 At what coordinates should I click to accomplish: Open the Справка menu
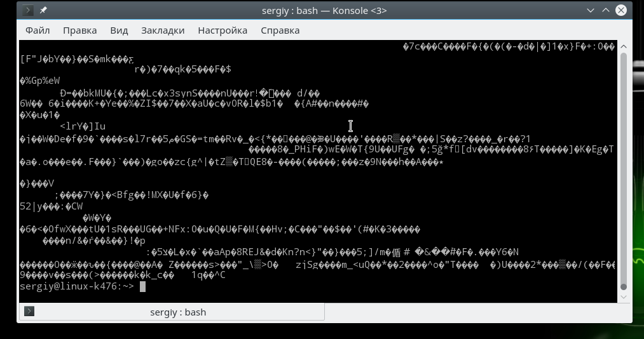(280, 30)
